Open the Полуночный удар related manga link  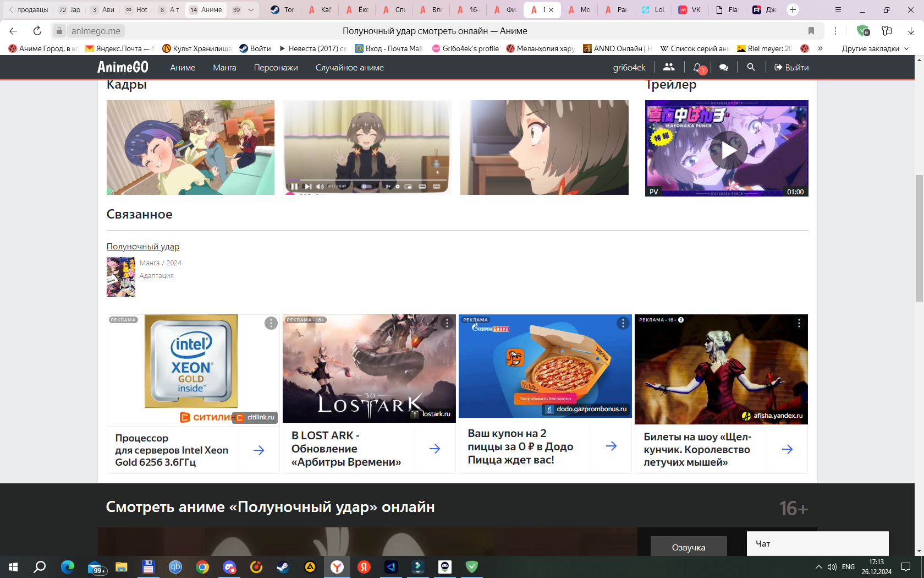pyautogui.click(x=143, y=247)
